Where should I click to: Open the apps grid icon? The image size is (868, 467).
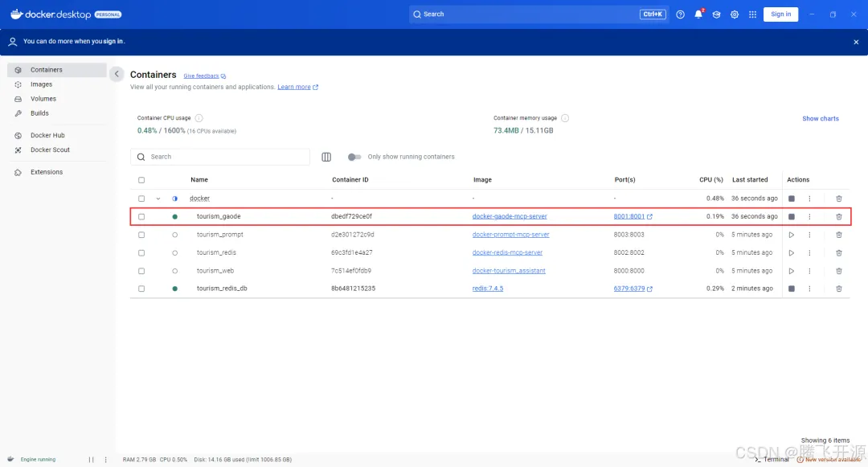(x=752, y=14)
